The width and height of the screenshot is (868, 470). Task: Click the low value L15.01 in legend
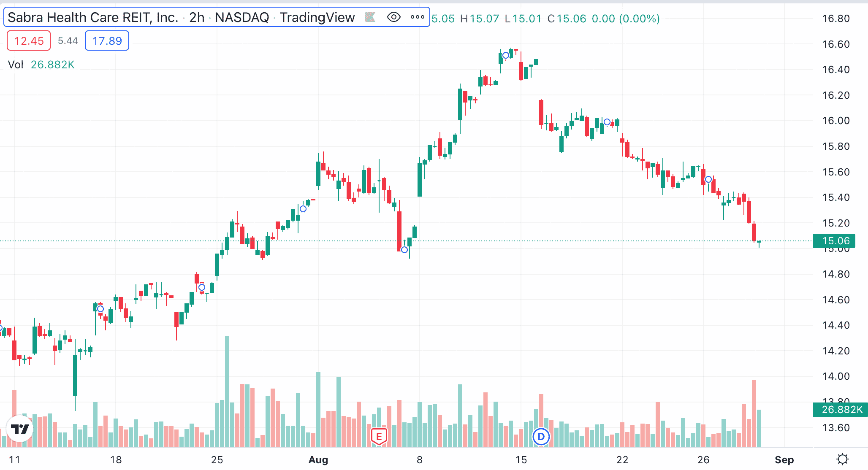(x=523, y=19)
